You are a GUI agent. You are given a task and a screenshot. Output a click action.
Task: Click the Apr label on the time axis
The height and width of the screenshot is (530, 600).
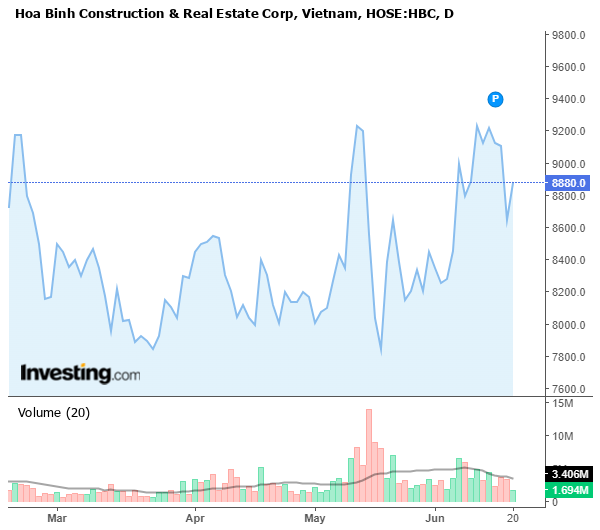[x=195, y=519]
